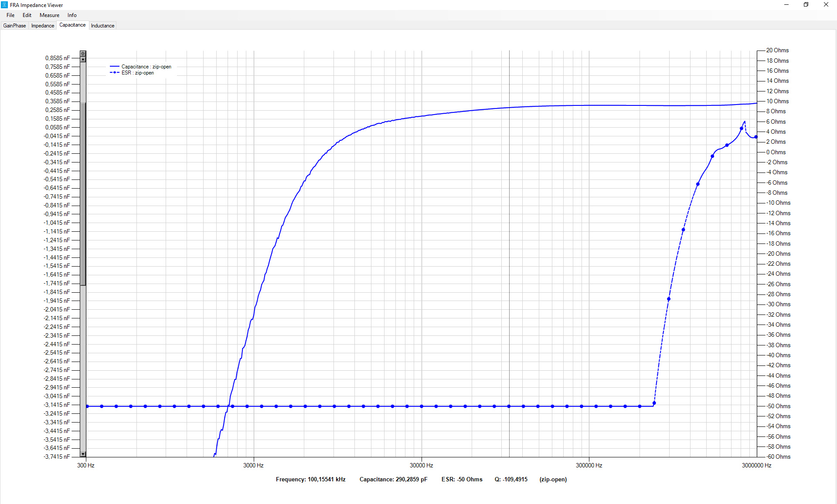Click the 'Frequency: 100,15541 kHz' readout

point(310,479)
